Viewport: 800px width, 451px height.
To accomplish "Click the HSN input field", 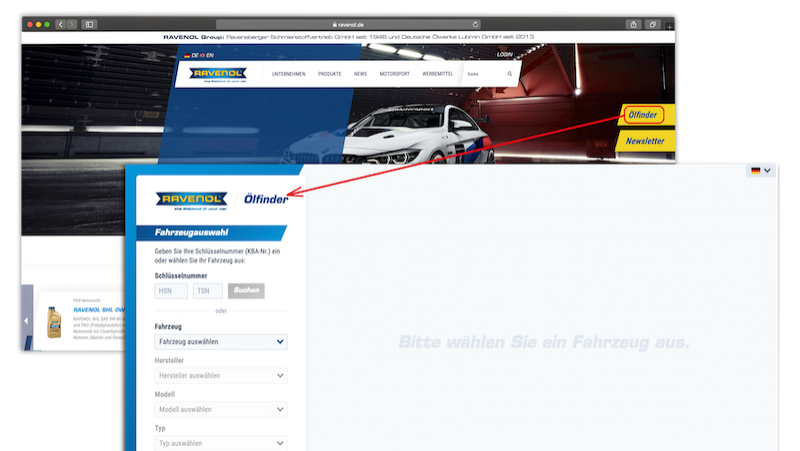I will pos(171,291).
